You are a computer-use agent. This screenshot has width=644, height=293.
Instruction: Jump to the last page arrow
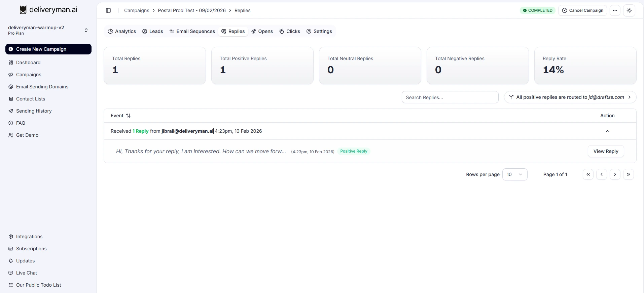coord(628,174)
